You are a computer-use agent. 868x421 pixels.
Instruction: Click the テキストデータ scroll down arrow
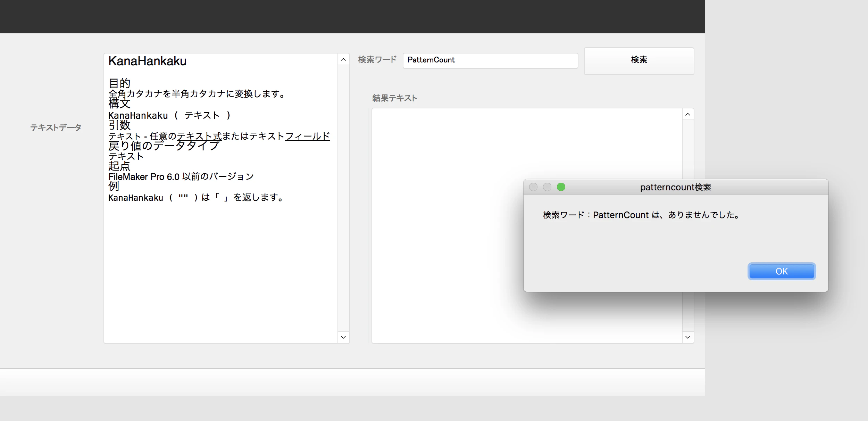click(x=343, y=337)
